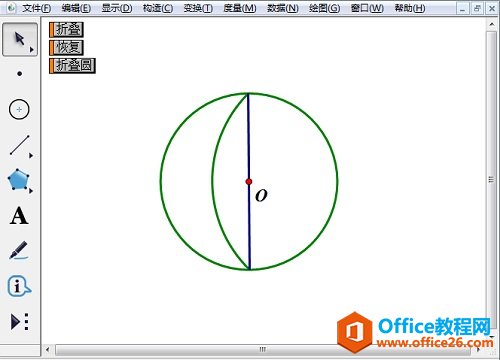Select the Compass circle tool
This screenshot has width=500, height=360.
point(19,109)
